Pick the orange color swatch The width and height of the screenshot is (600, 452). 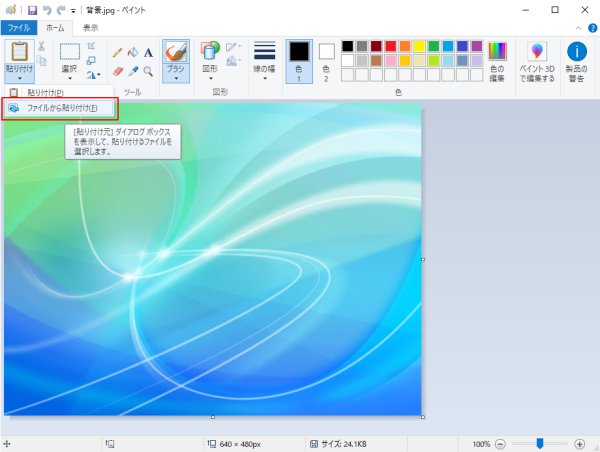coord(405,46)
